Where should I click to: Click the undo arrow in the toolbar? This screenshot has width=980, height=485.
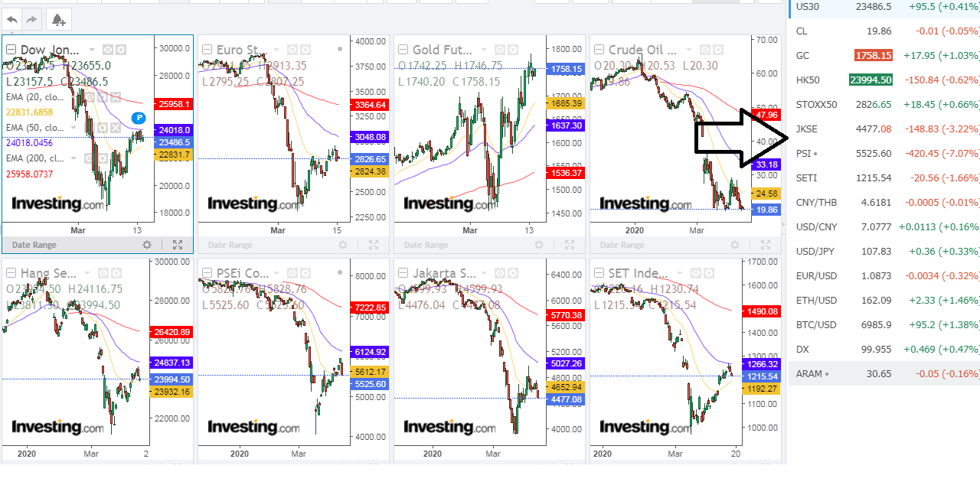pos(12,19)
